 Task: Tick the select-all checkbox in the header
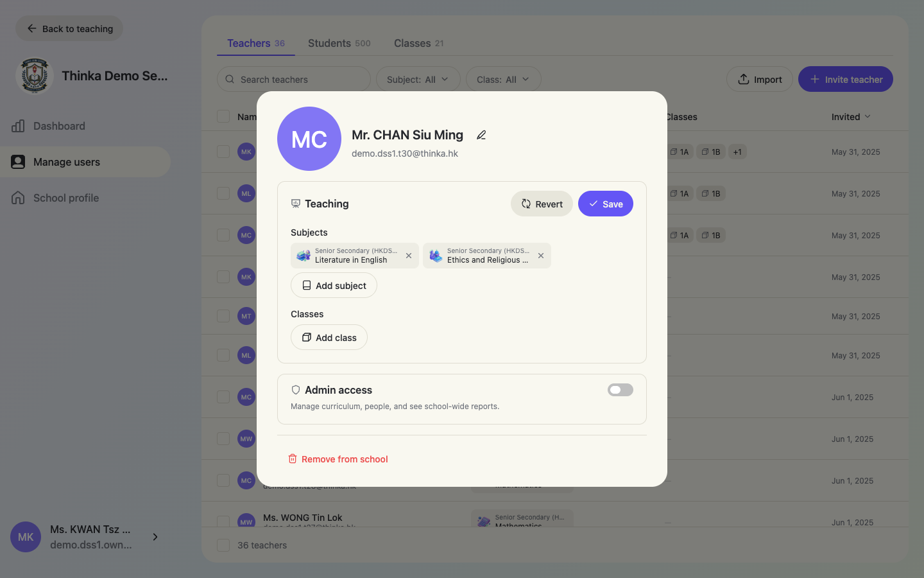[x=223, y=116]
